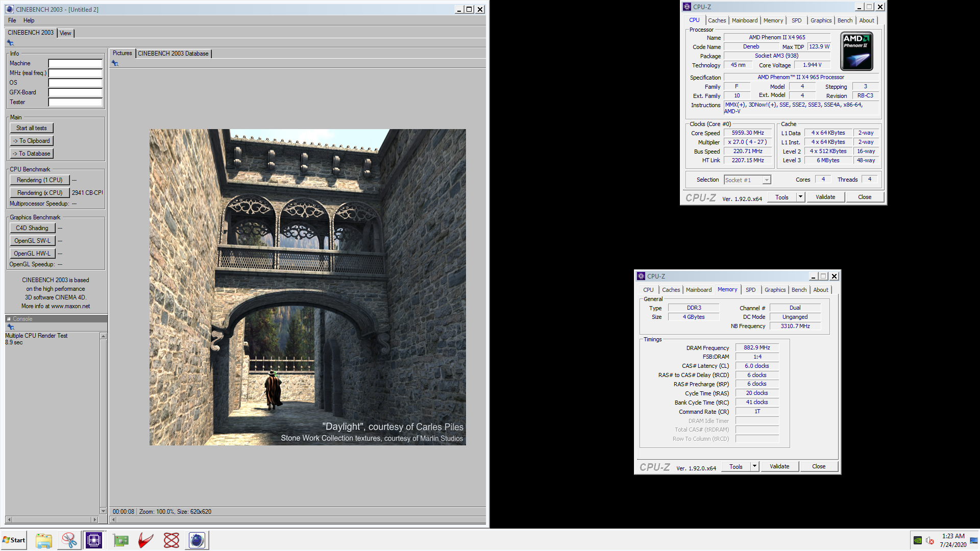
Task: Open the Caches tab in the upper CPU-Z window
Action: tap(717, 20)
